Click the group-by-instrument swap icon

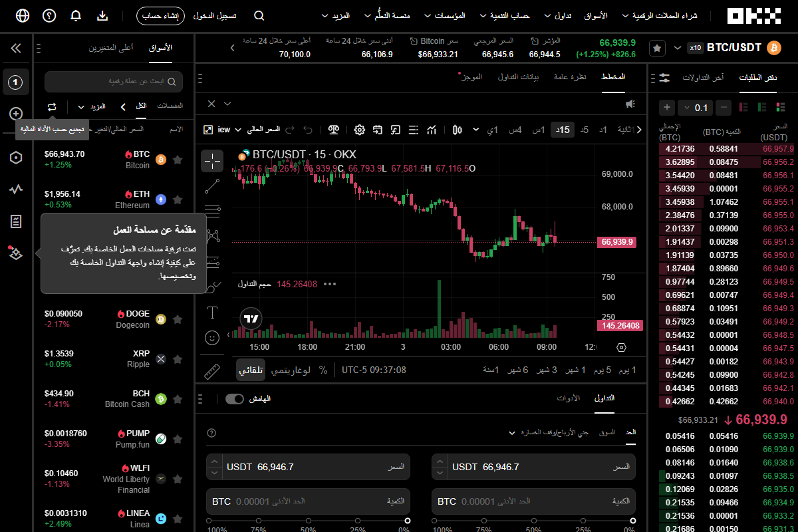(52, 106)
